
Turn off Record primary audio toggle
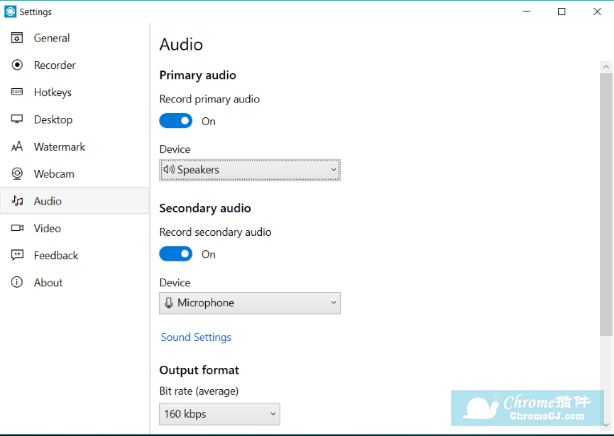176,121
